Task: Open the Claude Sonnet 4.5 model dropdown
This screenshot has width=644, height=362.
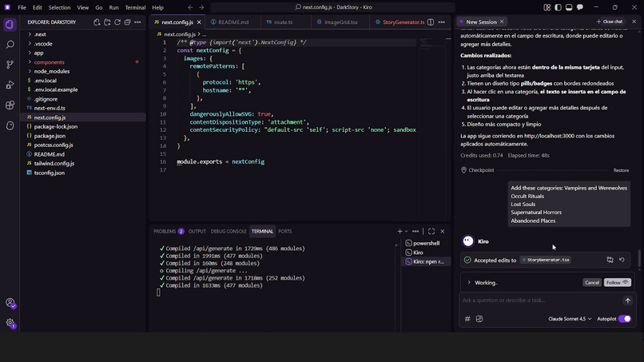Action: click(570, 319)
